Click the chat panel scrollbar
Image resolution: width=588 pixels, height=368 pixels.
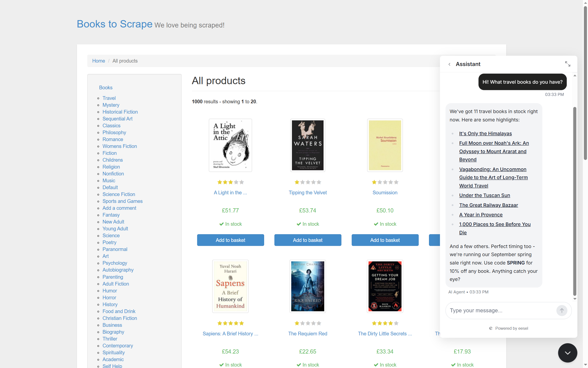click(x=575, y=201)
